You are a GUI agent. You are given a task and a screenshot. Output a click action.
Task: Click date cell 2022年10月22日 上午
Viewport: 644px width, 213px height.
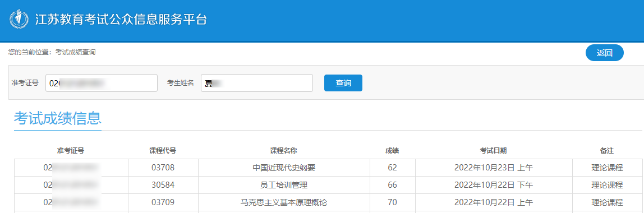(494, 202)
